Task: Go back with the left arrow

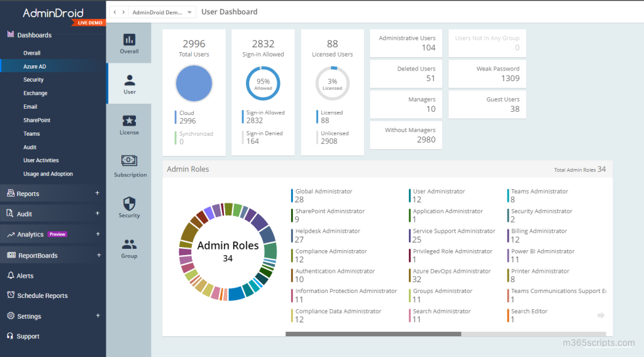Action: click(x=115, y=13)
